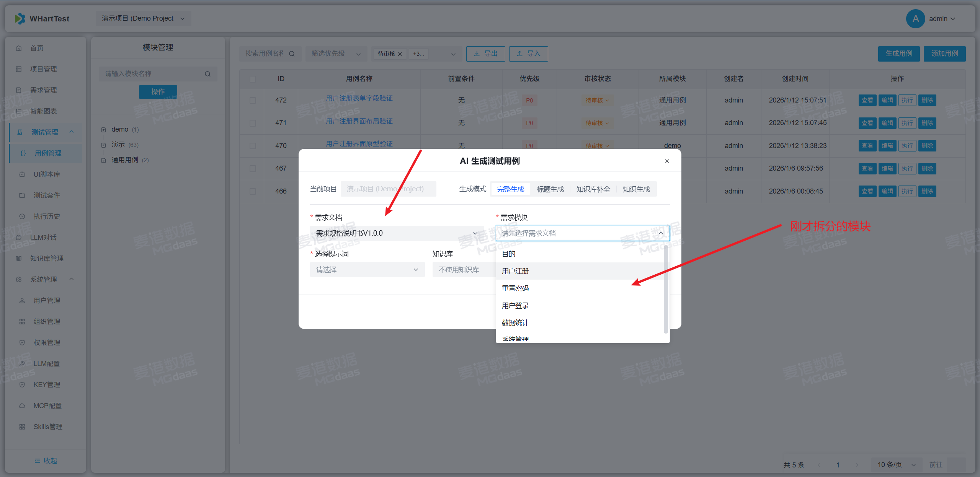Click the magnifier icon in the case search box
This screenshot has height=477, width=980.
292,54
